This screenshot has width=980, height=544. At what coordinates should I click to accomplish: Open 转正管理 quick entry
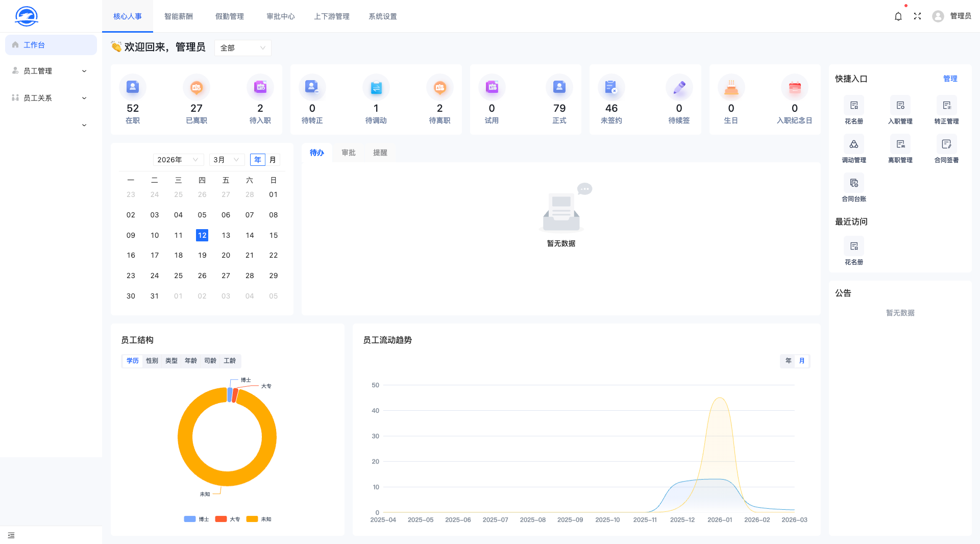pyautogui.click(x=947, y=110)
